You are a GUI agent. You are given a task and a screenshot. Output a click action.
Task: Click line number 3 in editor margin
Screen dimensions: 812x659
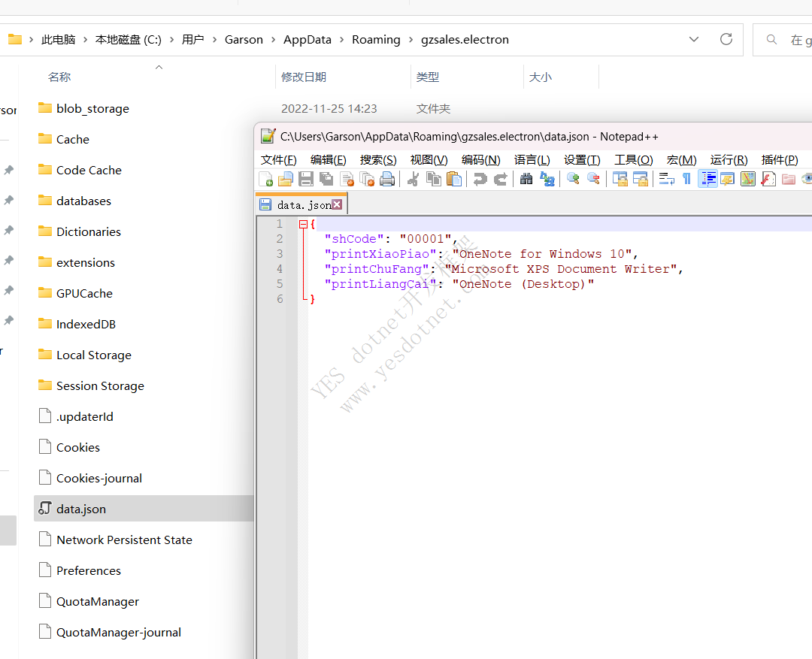(279, 254)
